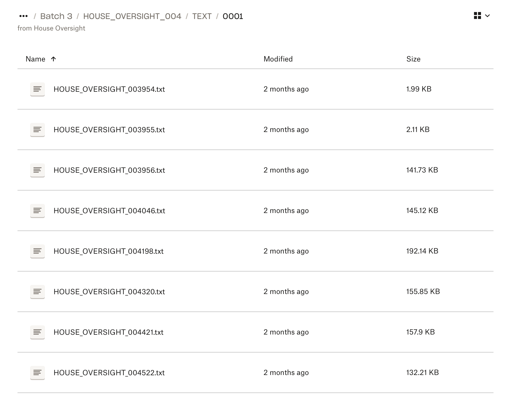
Task: Click the 145.12 KB size value
Action: tap(422, 210)
